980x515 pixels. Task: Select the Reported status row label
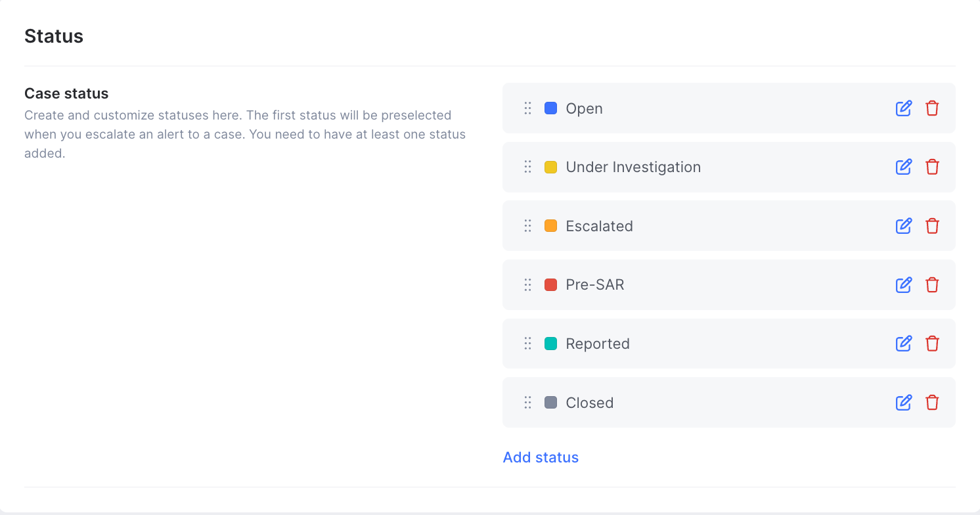point(598,344)
